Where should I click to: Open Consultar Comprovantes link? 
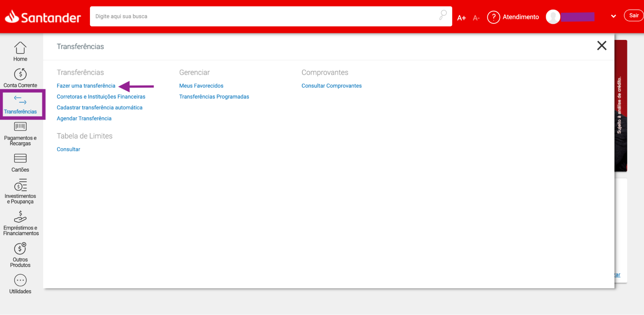click(x=332, y=86)
